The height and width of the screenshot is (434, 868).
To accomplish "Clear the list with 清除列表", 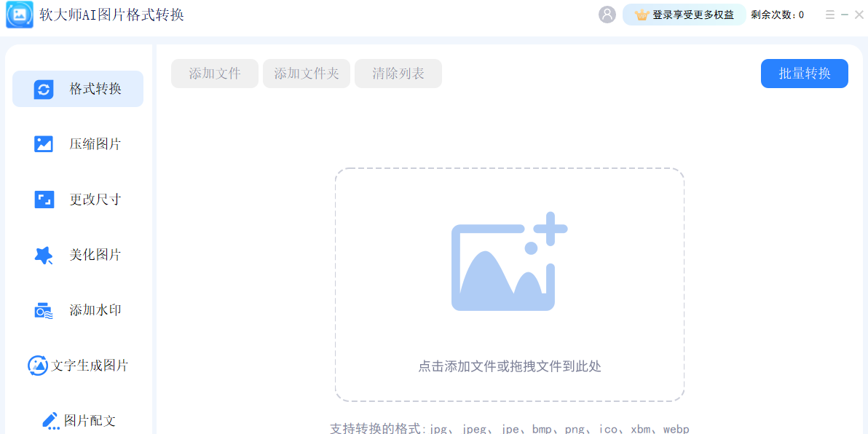I will pos(398,74).
